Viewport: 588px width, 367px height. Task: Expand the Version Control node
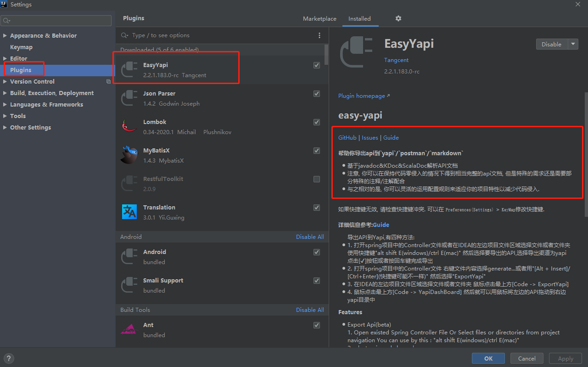point(5,82)
